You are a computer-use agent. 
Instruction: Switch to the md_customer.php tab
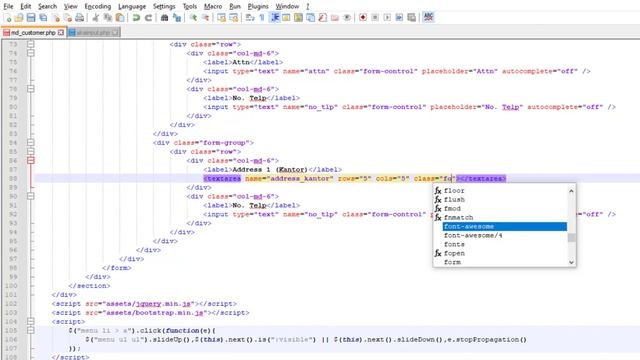click(x=33, y=32)
